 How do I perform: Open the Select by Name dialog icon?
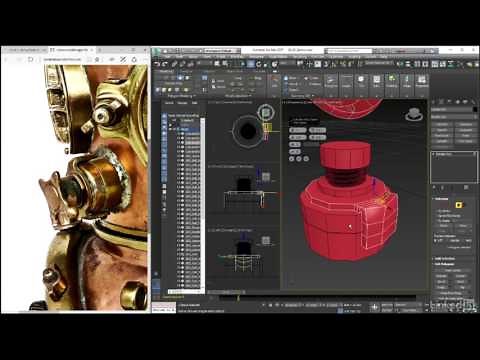click(x=225, y=64)
